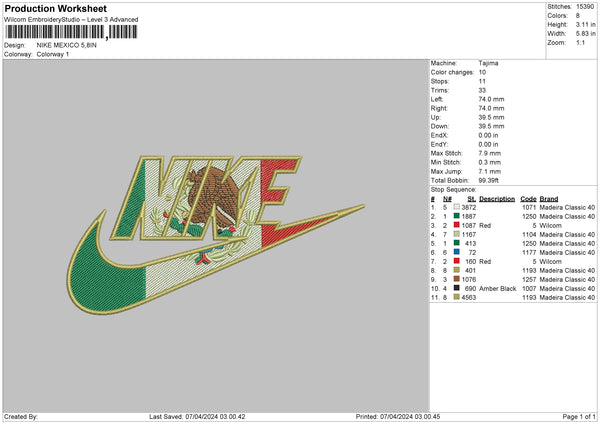Viewport: 600px width, 424px height.
Task: Select the Width value 5.83 in
Action: pyautogui.click(x=585, y=34)
